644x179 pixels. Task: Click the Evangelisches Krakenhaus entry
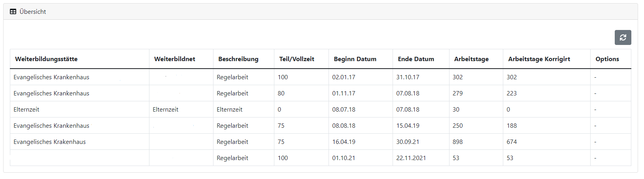coord(49,142)
